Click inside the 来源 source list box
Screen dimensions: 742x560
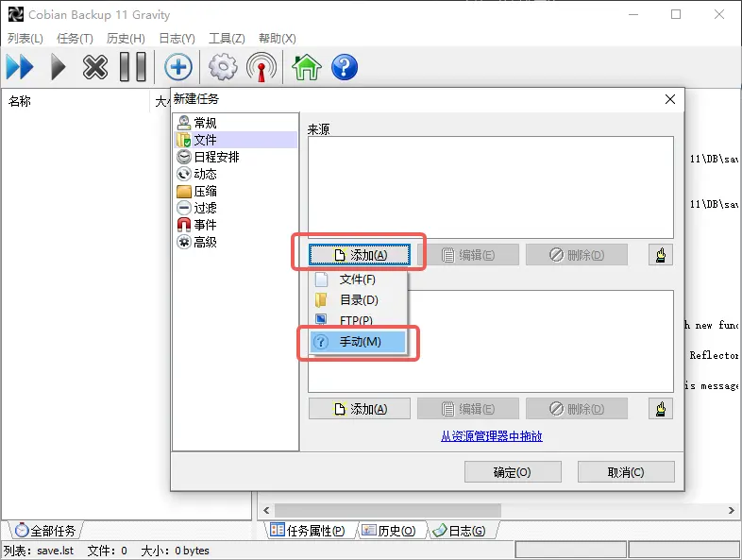pos(491,188)
